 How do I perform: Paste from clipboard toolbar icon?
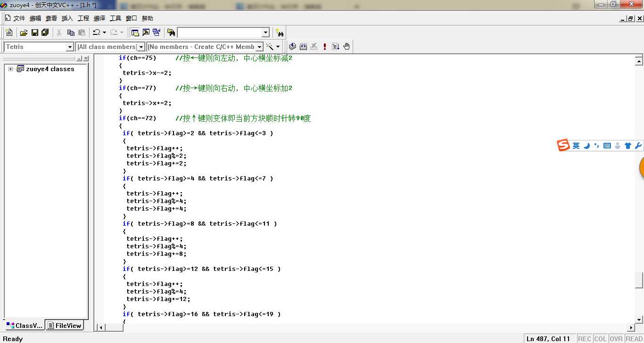point(82,33)
